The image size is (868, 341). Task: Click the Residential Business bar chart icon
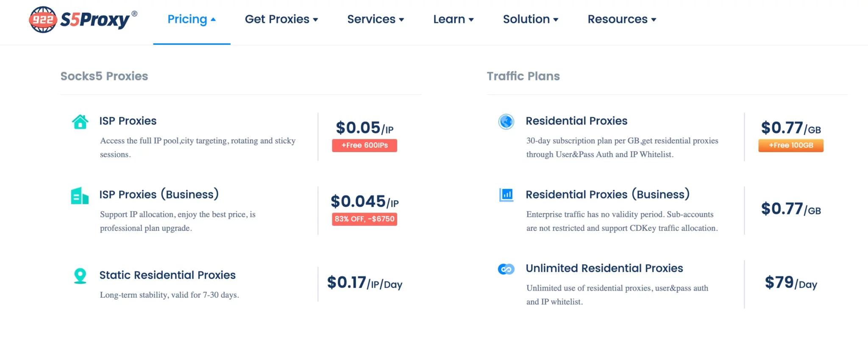pyautogui.click(x=506, y=195)
